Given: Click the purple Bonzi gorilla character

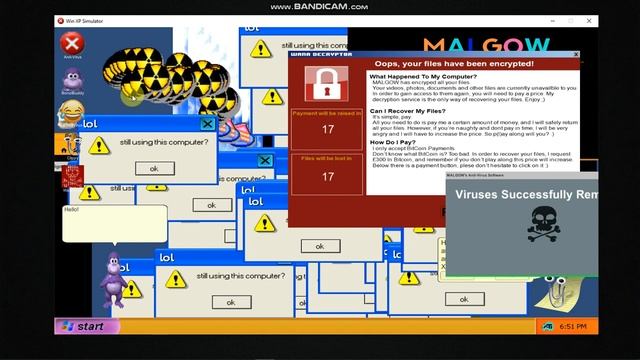Looking at the screenshot, I should pyautogui.click(x=113, y=280).
